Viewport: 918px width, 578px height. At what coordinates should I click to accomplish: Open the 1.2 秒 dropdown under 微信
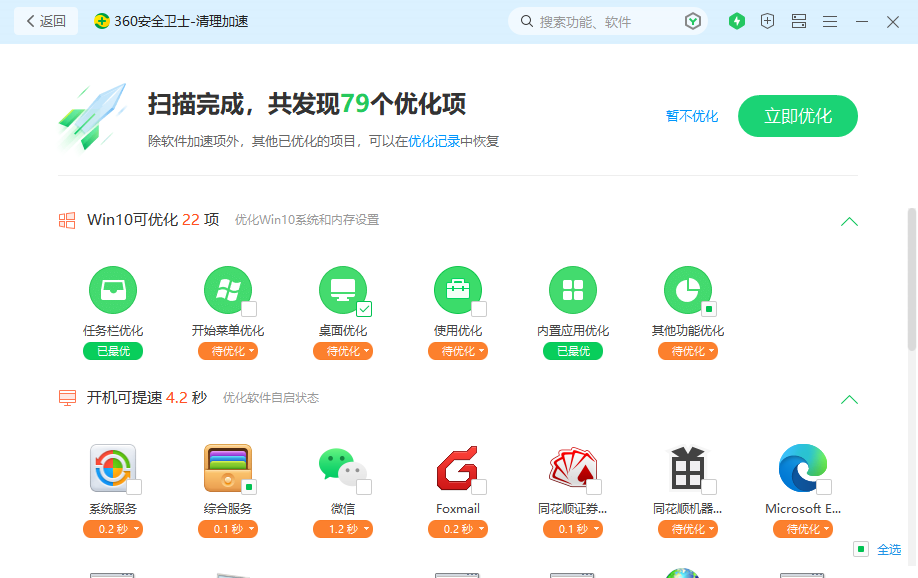click(343, 529)
